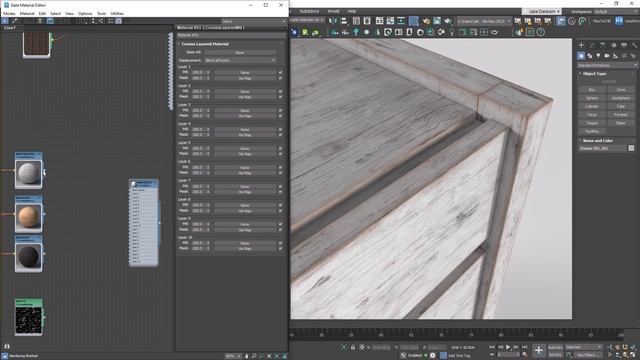Click the Maximize Viewport toggle icon

[633, 355]
